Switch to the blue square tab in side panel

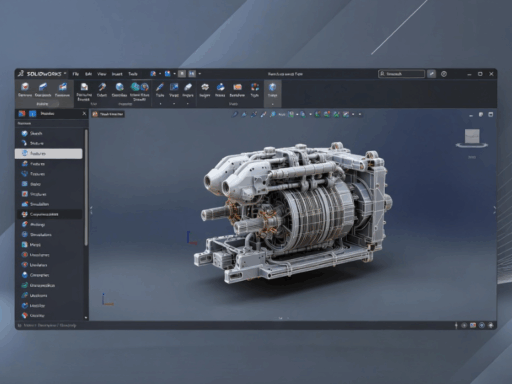[32, 114]
